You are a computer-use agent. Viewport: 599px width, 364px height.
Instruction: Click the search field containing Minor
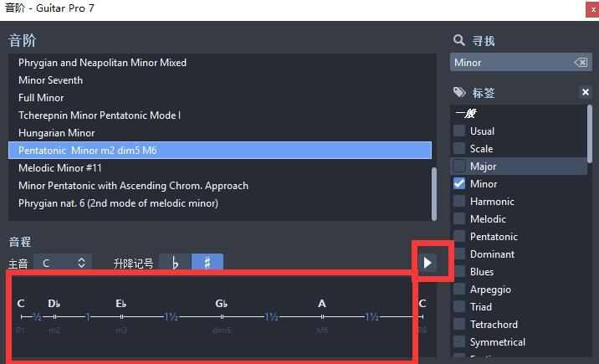[x=510, y=63]
